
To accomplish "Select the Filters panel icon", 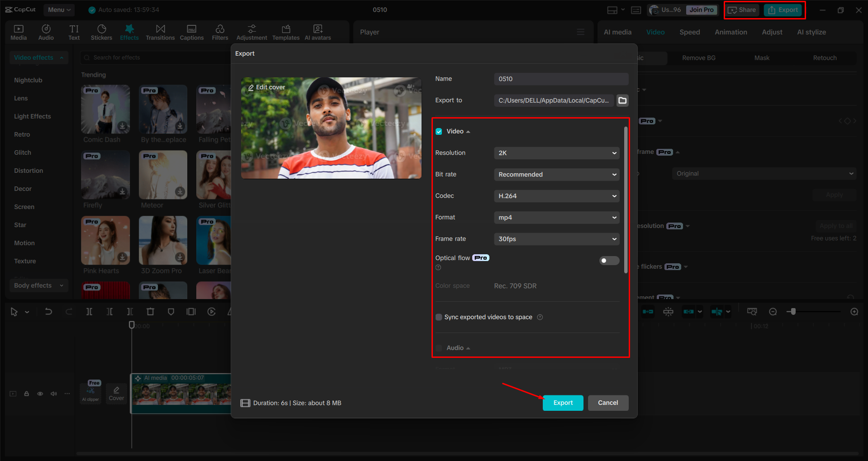I will click(x=220, y=32).
